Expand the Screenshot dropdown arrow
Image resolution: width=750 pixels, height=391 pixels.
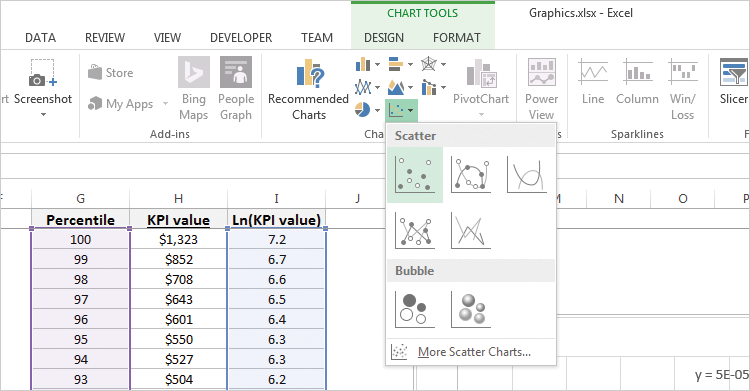43,114
